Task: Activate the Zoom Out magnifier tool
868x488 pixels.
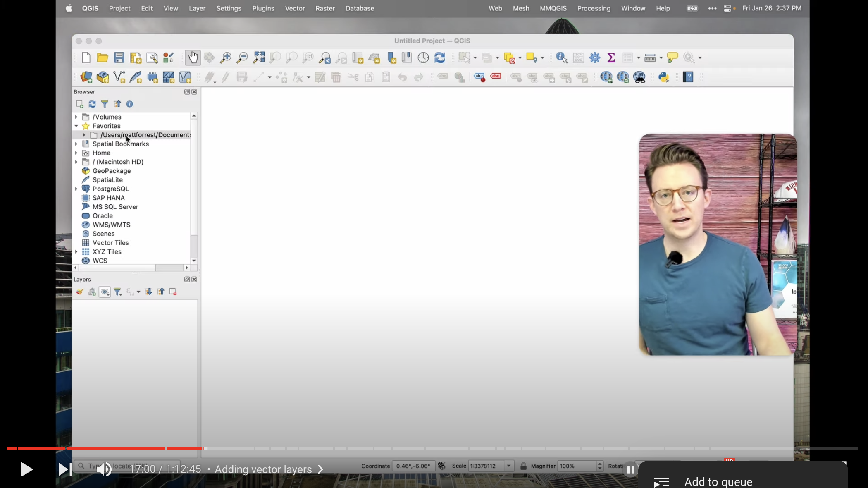Action: (x=242, y=57)
